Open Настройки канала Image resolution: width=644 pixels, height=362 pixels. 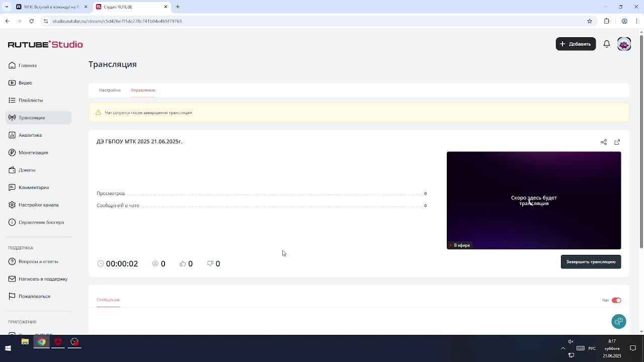tap(38, 205)
